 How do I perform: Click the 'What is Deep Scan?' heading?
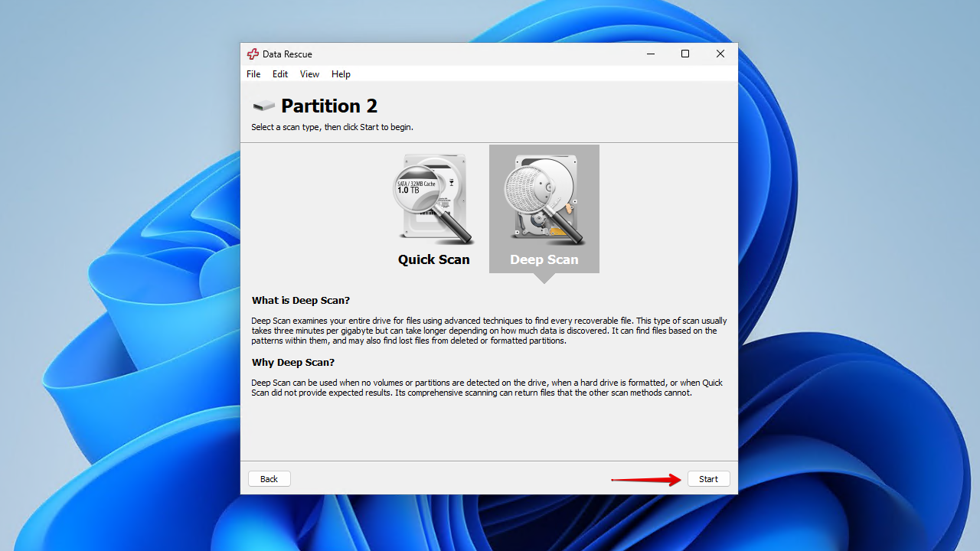301,301
